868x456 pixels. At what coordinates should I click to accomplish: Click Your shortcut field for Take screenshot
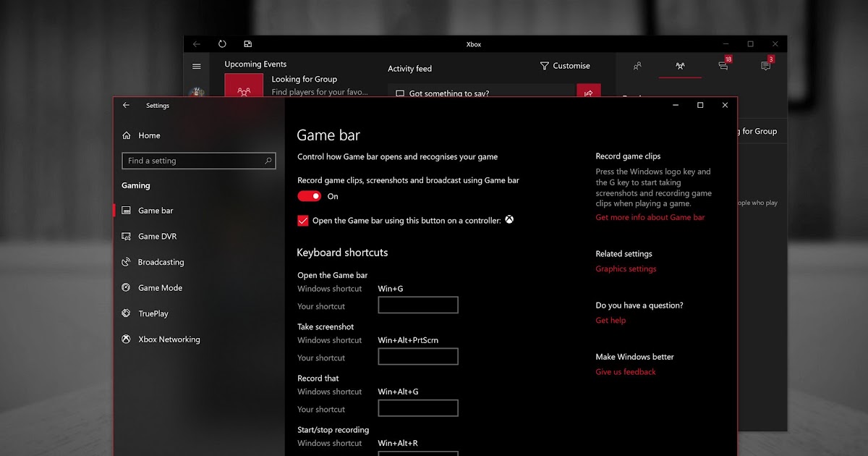(418, 356)
